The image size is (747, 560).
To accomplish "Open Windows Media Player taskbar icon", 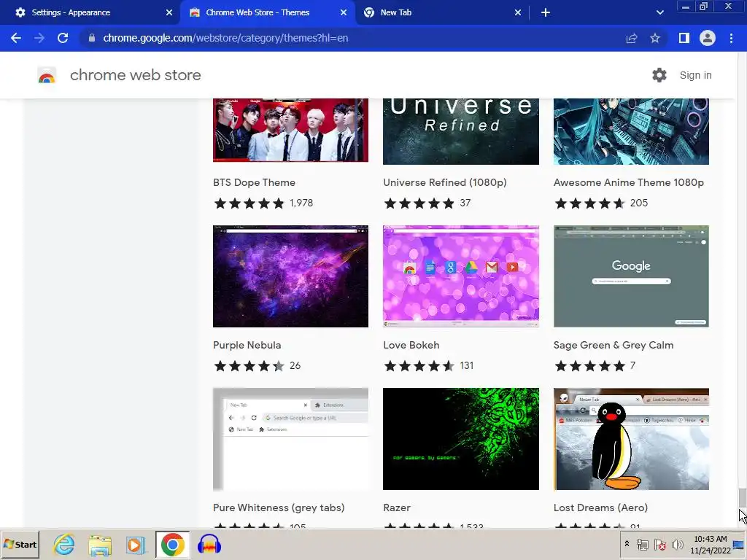I will tap(136, 545).
